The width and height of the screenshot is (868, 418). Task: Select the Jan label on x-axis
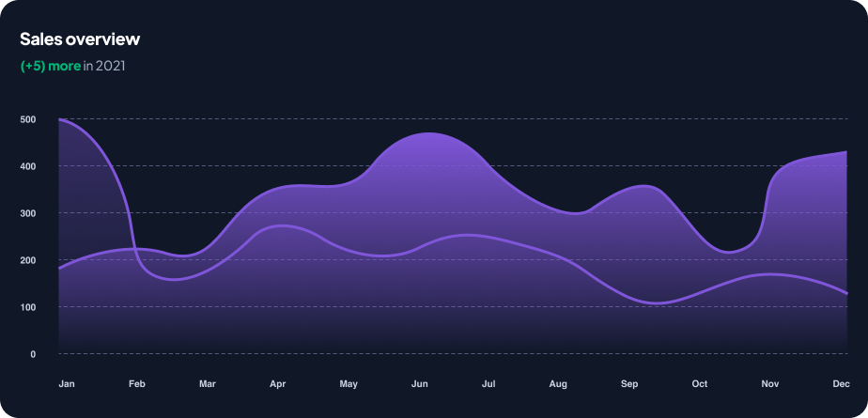(x=67, y=384)
